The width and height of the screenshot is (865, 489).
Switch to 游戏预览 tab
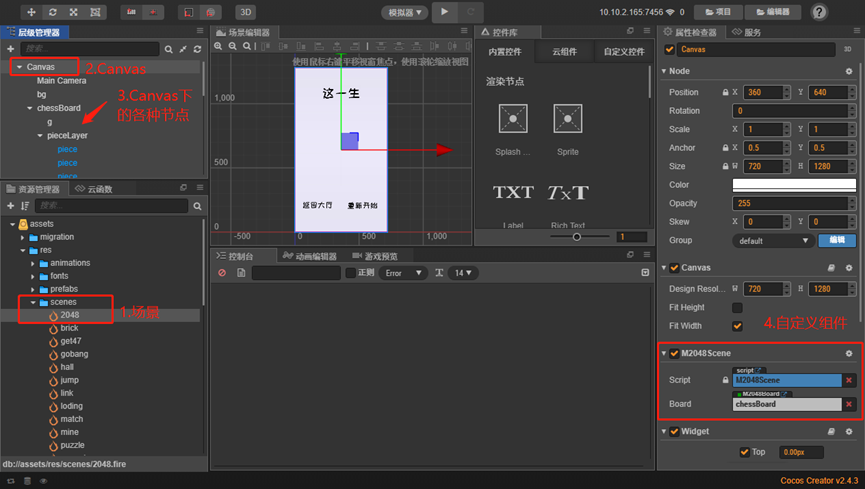coord(375,256)
